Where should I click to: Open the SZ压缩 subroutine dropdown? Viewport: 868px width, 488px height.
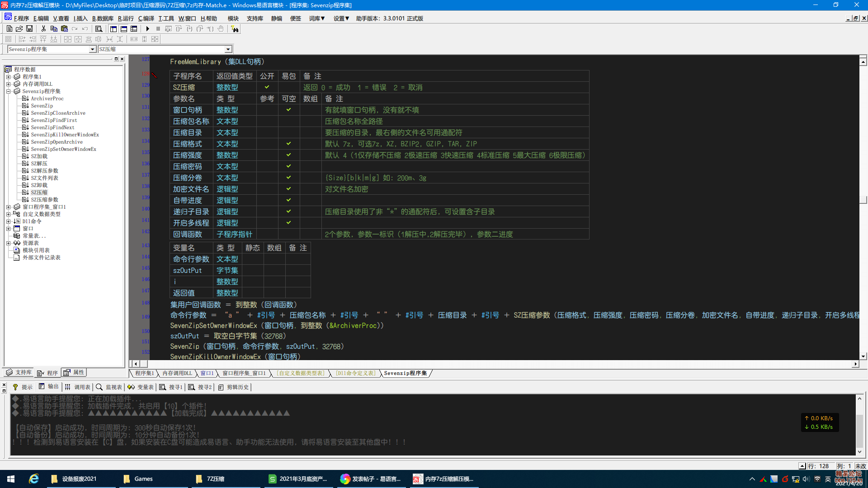point(228,49)
